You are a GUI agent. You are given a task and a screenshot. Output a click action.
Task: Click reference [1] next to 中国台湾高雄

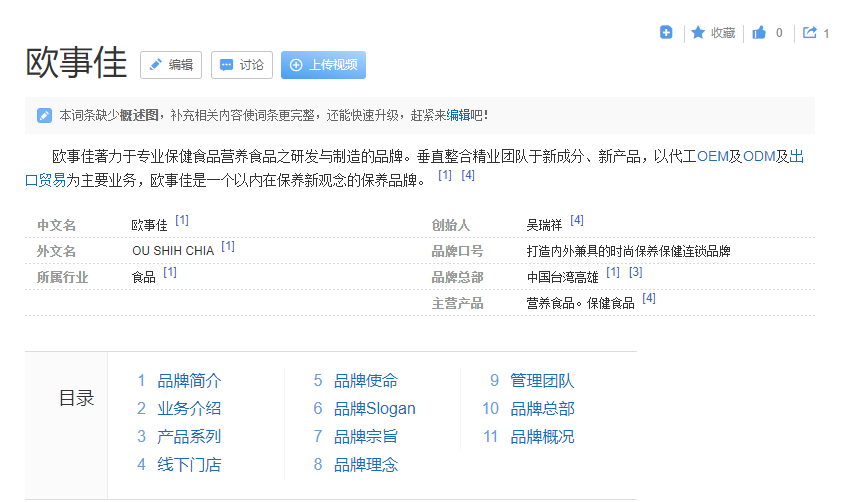click(x=613, y=272)
